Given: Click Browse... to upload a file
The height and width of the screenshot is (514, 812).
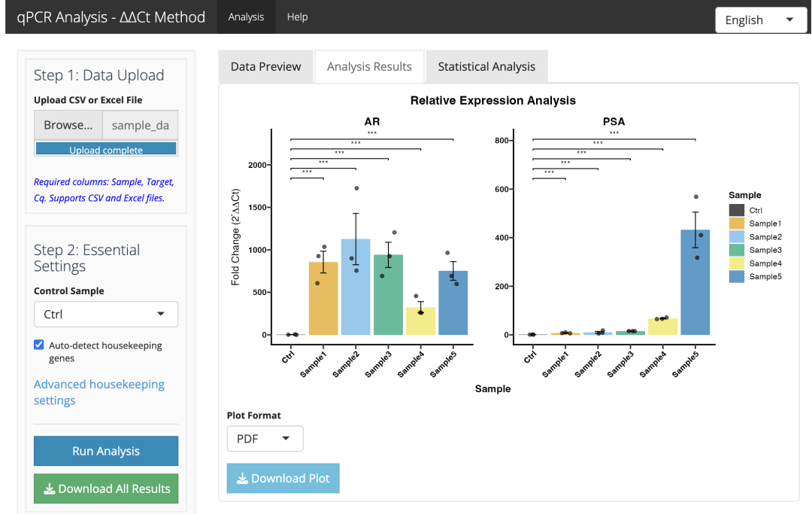Looking at the screenshot, I should [68, 125].
